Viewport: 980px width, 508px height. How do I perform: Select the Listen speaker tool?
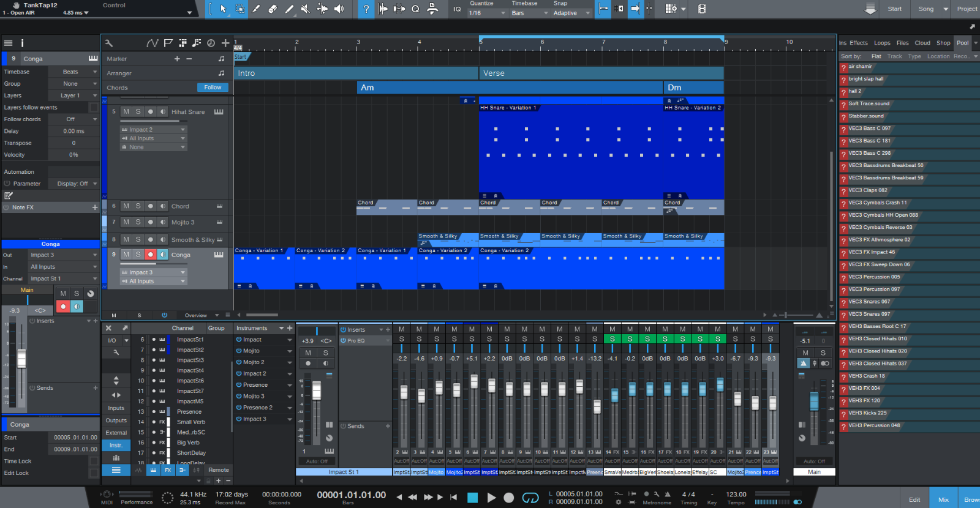pyautogui.click(x=339, y=9)
